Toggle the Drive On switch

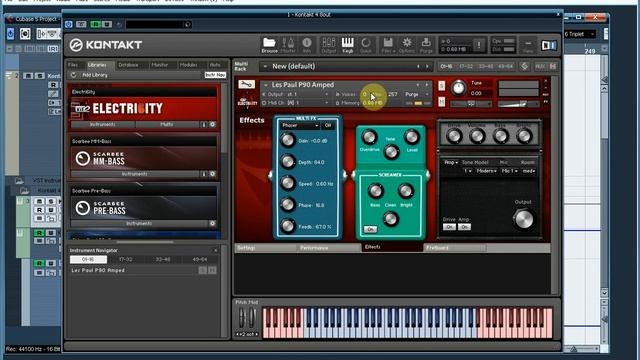pos(449,227)
